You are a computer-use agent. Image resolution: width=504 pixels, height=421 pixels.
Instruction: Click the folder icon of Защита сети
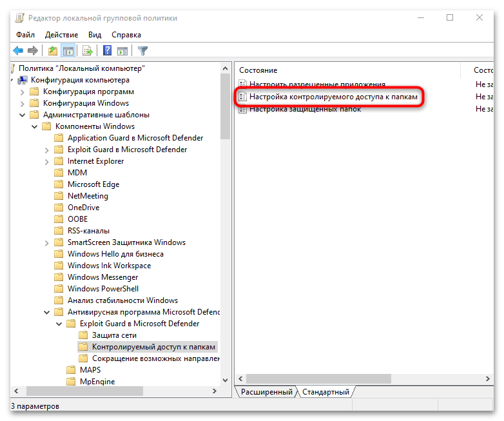(x=83, y=335)
